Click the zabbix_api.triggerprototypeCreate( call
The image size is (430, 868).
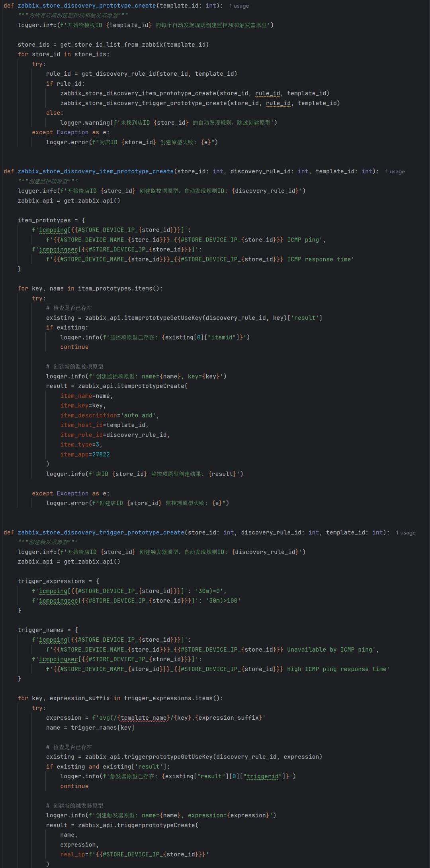[x=138, y=825]
